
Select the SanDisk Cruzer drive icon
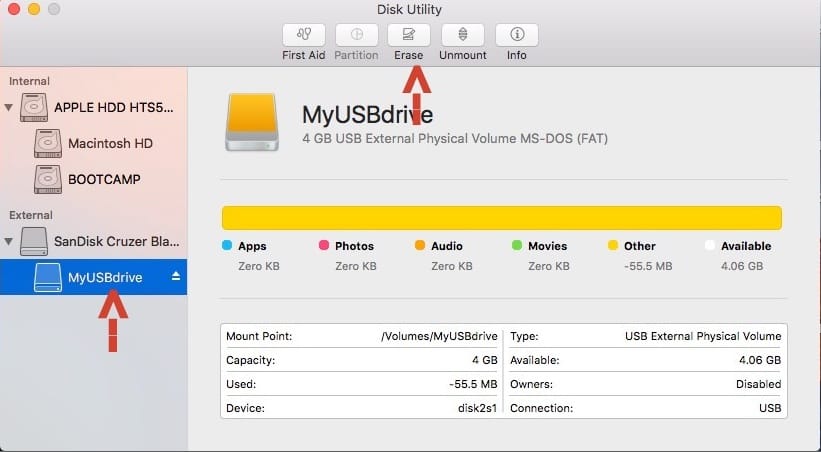pos(34,241)
